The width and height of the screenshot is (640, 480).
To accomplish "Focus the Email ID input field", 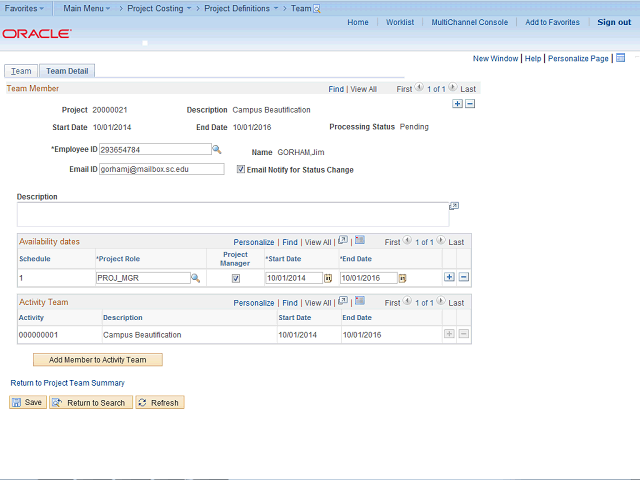I will [x=162, y=169].
